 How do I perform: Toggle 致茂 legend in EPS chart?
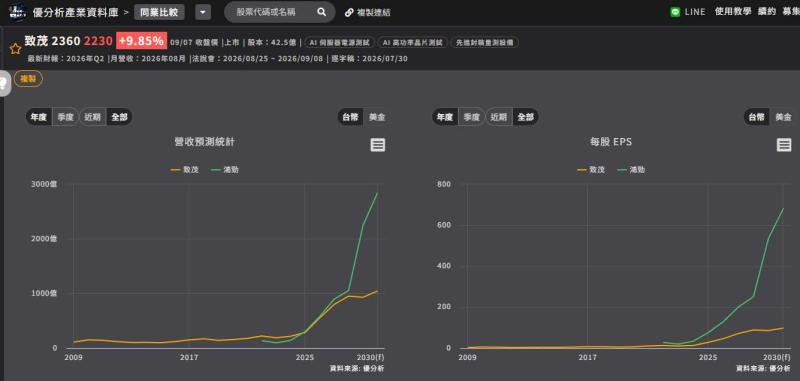[x=591, y=170]
